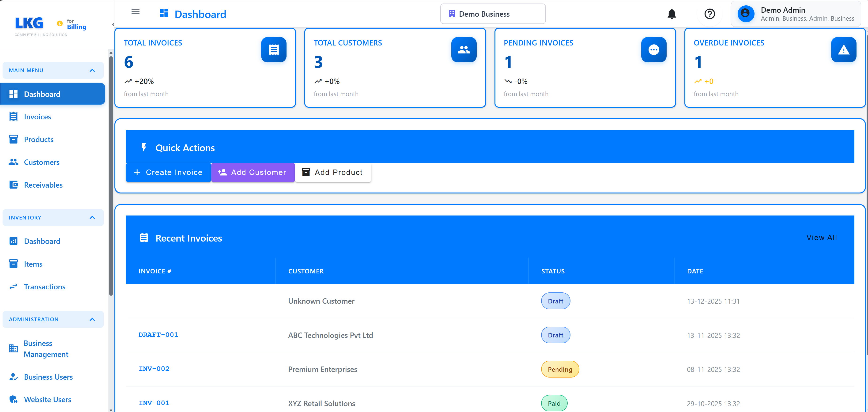The width and height of the screenshot is (868, 412).
Task: Click the purple Add Customer button
Action: 253,173
